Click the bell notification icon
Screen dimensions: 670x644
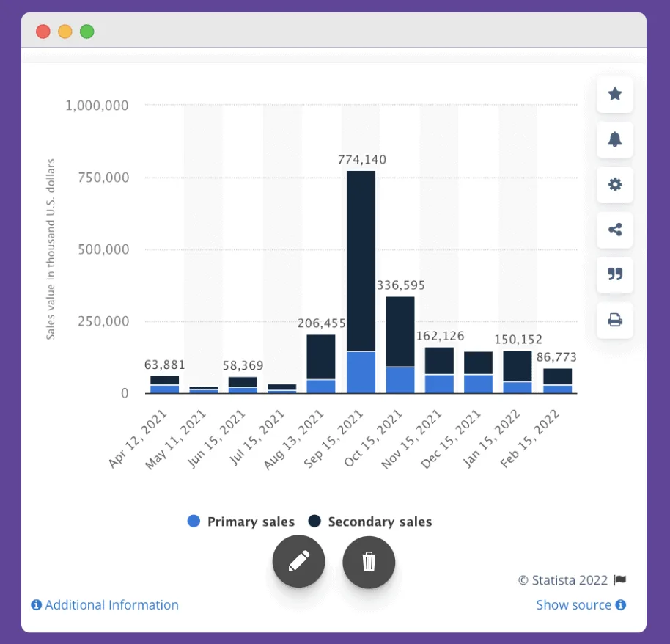[615, 139]
